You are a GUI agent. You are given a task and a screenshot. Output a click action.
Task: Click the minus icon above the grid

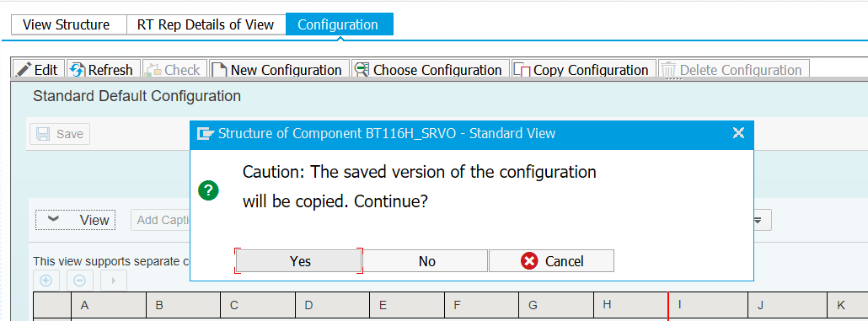pyautogui.click(x=80, y=281)
